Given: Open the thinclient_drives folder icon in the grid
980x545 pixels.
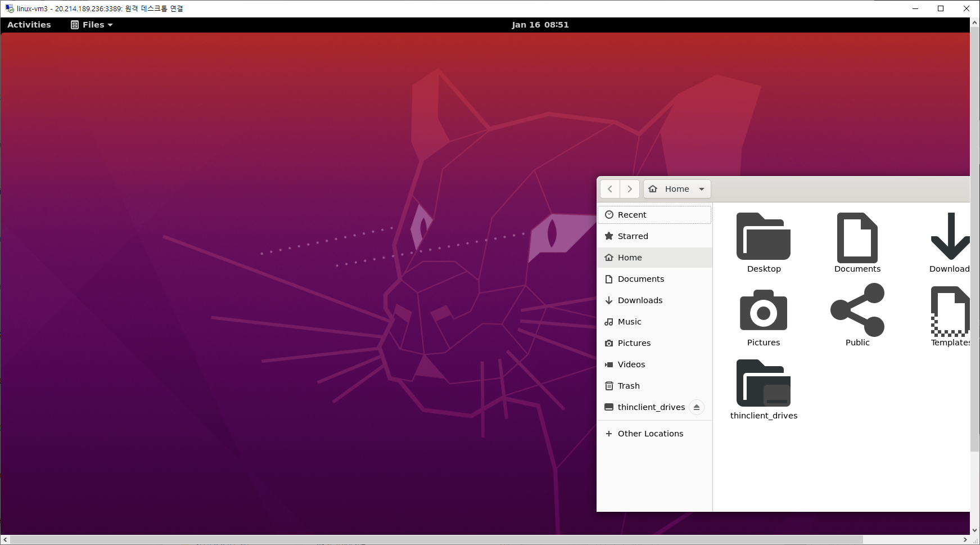Looking at the screenshot, I should (x=764, y=383).
